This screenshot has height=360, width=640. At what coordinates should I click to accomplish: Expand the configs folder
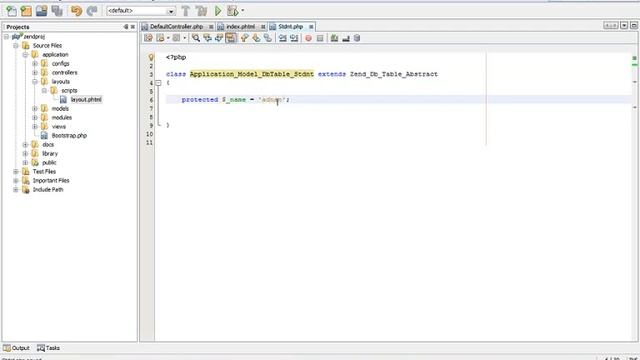[x=35, y=64]
